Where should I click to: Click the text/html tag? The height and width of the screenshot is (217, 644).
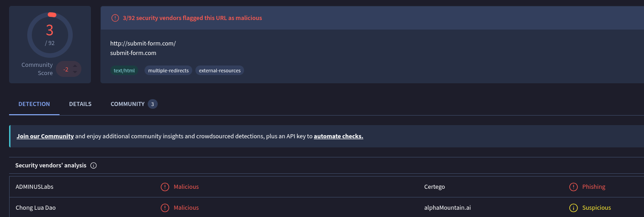click(125, 71)
